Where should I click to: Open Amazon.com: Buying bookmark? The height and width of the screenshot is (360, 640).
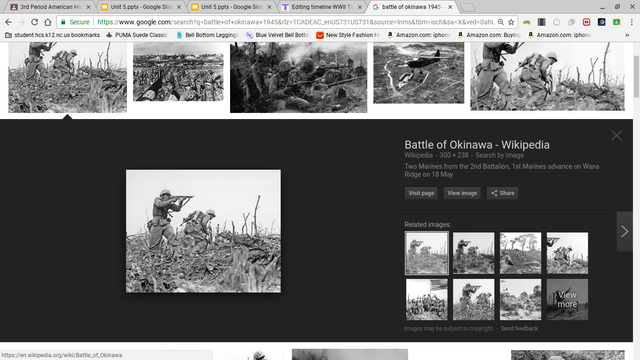[x=489, y=35]
